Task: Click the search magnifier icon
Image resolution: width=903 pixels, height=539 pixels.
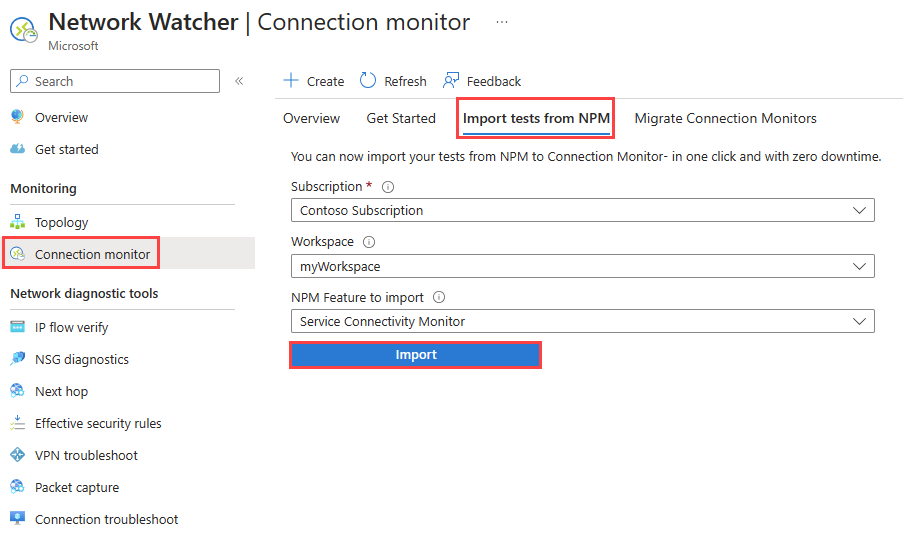Action: pyautogui.click(x=22, y=81)
